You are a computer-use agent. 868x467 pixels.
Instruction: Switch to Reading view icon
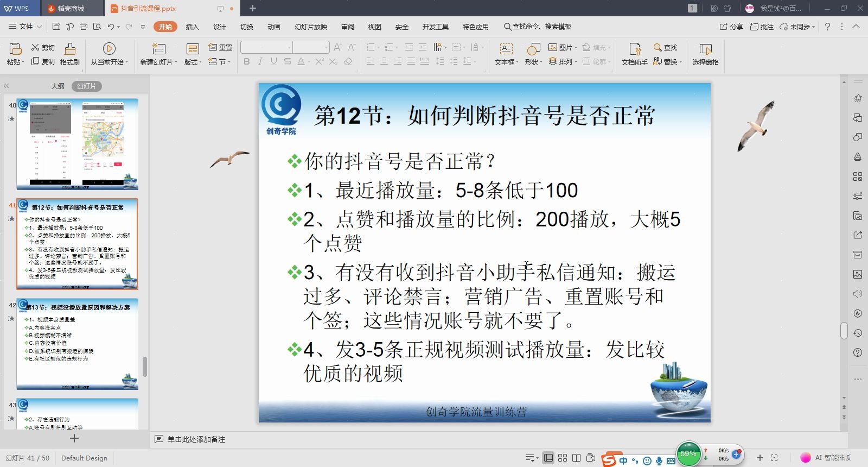click(577, 458)
